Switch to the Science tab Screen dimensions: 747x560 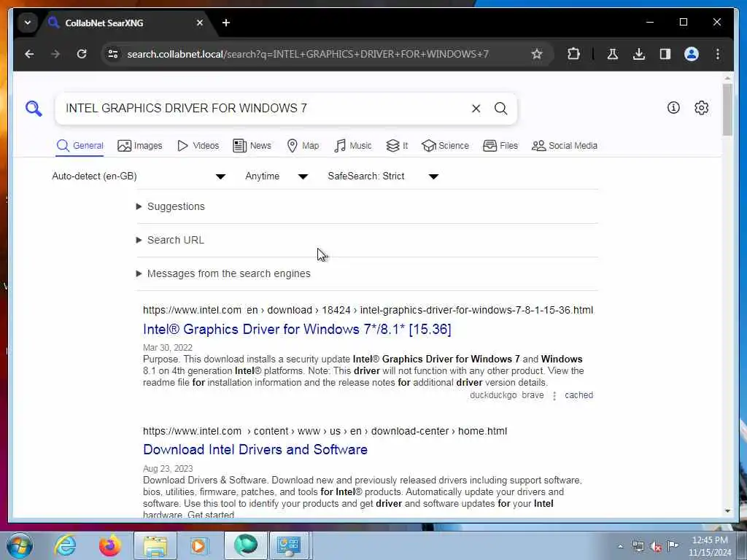tap(446, 146)
